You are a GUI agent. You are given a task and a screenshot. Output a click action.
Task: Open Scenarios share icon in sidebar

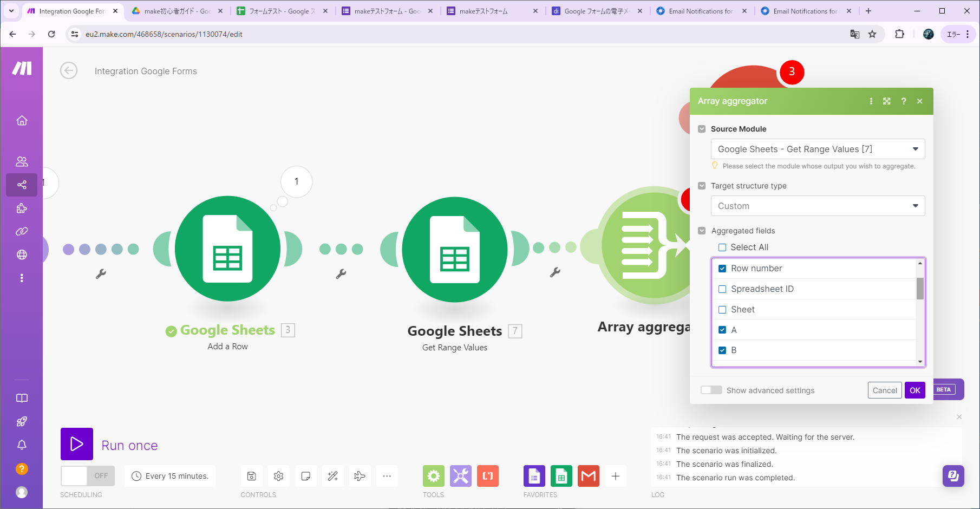point(22,185)
